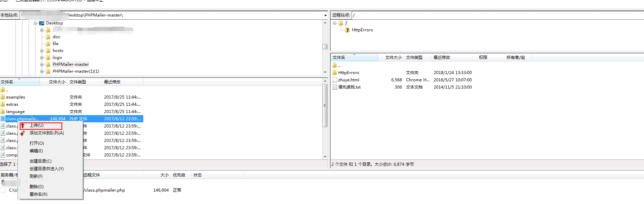Select the examples folder icon in local file list
This screenshot has height=204, width=644.
click(x=3, y=97)
